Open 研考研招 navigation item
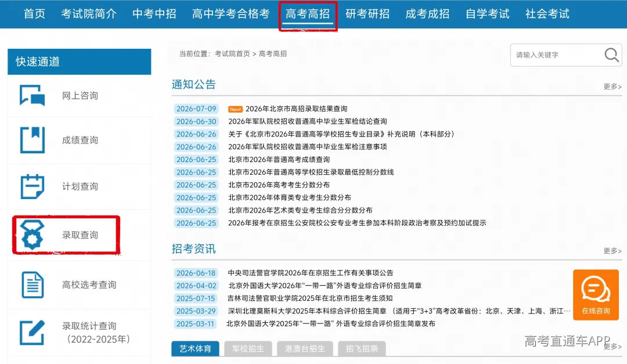The image size is (627, 364). pos(367,14)
